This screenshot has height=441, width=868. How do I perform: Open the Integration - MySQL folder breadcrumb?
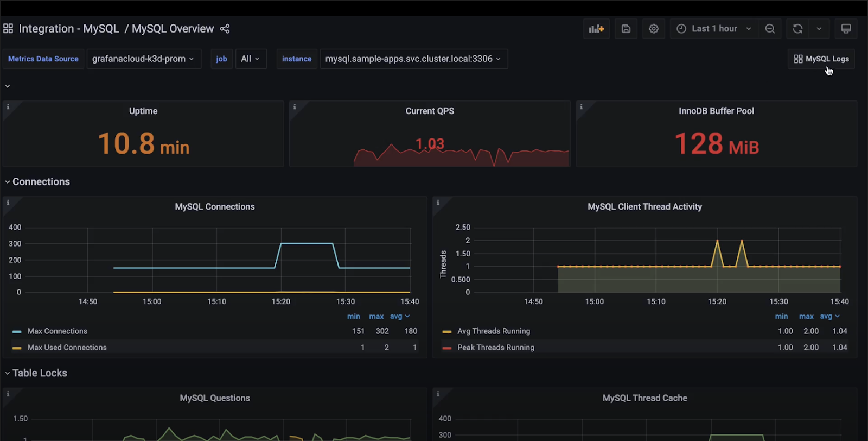click(69, 29)
